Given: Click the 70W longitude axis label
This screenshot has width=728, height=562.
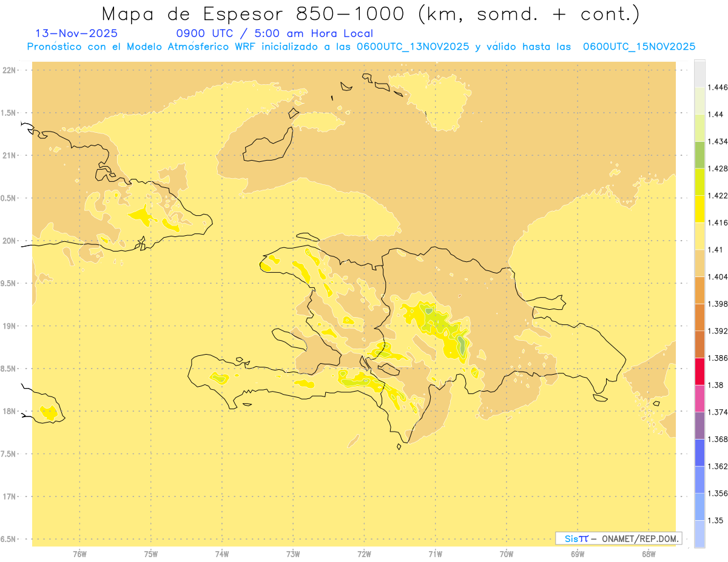Looking at the screenshot, I should [x=506, y=554].
